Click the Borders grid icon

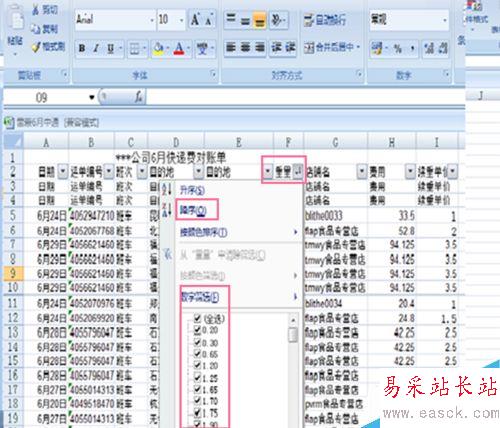[x=134, y=49]
